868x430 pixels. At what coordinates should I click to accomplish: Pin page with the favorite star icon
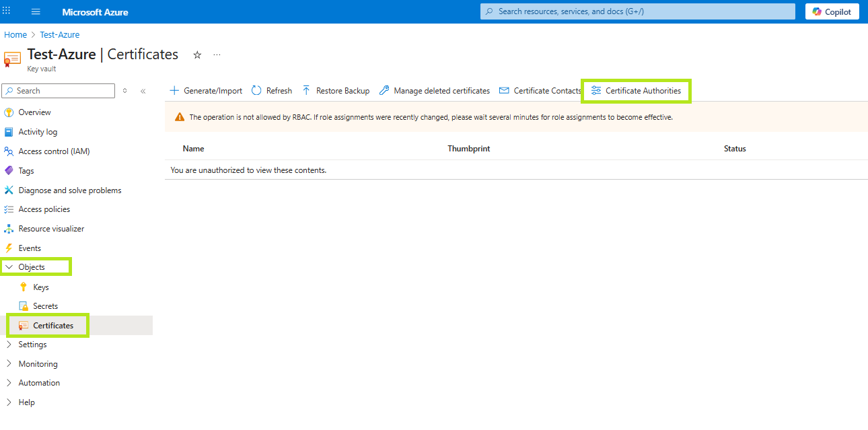(x=197, y=55)
